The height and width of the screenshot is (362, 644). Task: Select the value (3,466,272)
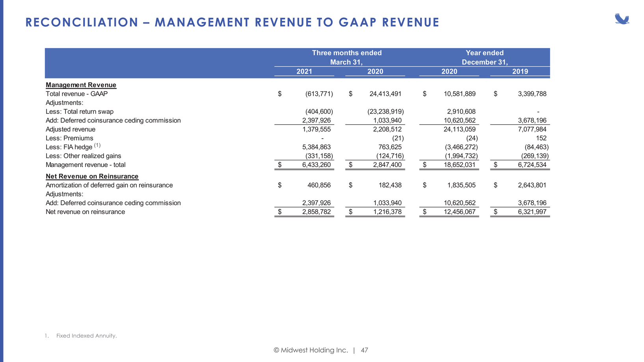click(x=461, y=147)
